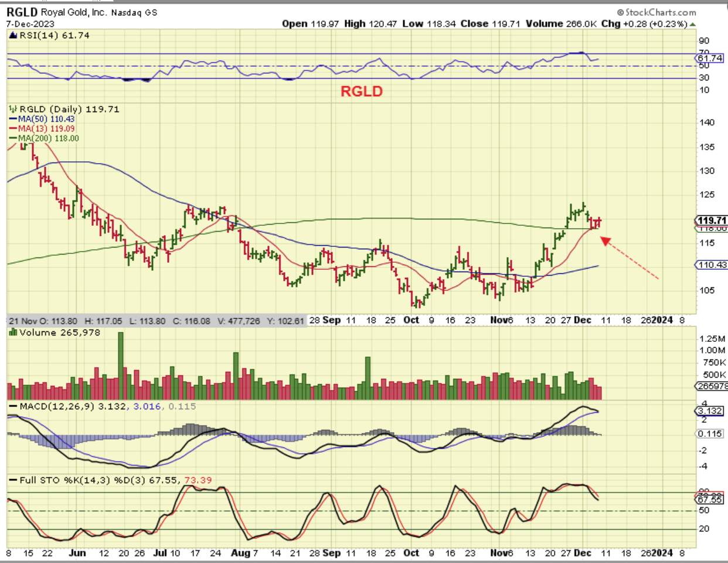Click the 1.25M volume axis label

coord(712,339)
